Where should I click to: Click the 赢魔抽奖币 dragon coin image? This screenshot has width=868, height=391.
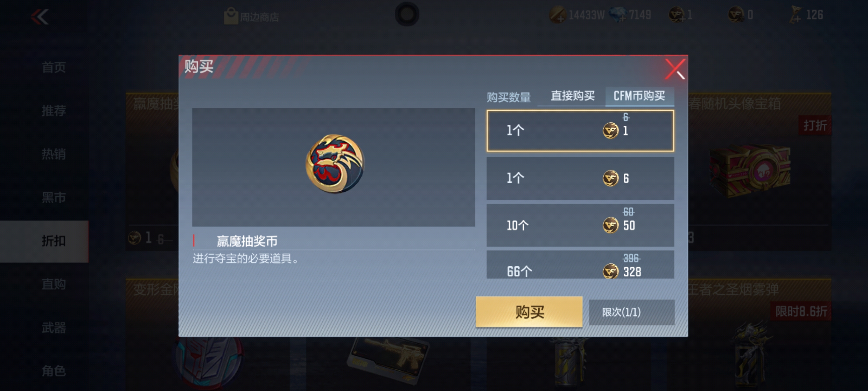point(335,163)
